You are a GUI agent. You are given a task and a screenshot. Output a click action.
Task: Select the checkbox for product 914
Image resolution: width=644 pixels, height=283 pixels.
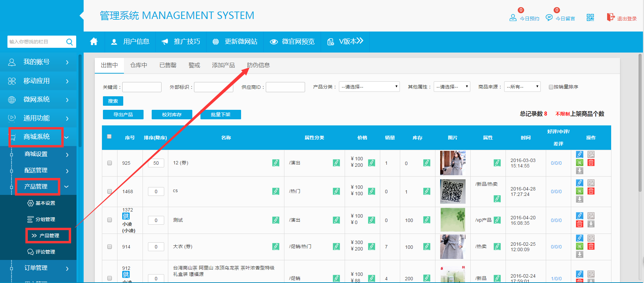pos(110,247)
